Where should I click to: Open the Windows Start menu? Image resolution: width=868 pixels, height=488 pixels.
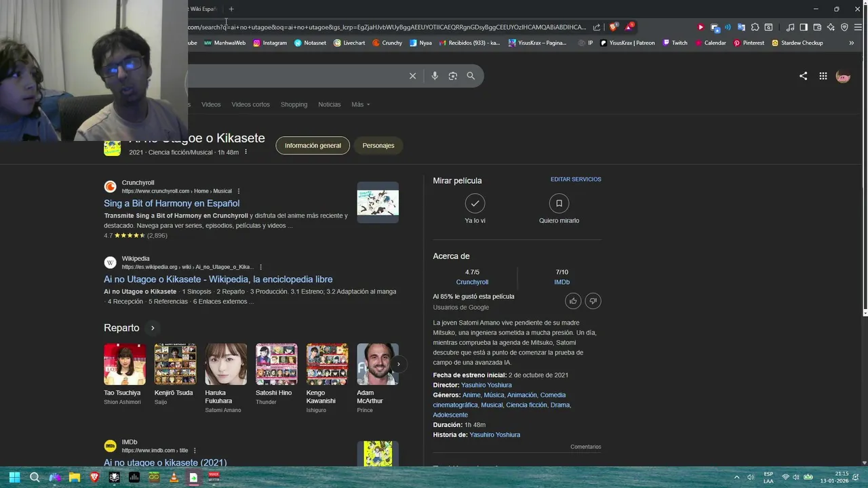point(14,477)
